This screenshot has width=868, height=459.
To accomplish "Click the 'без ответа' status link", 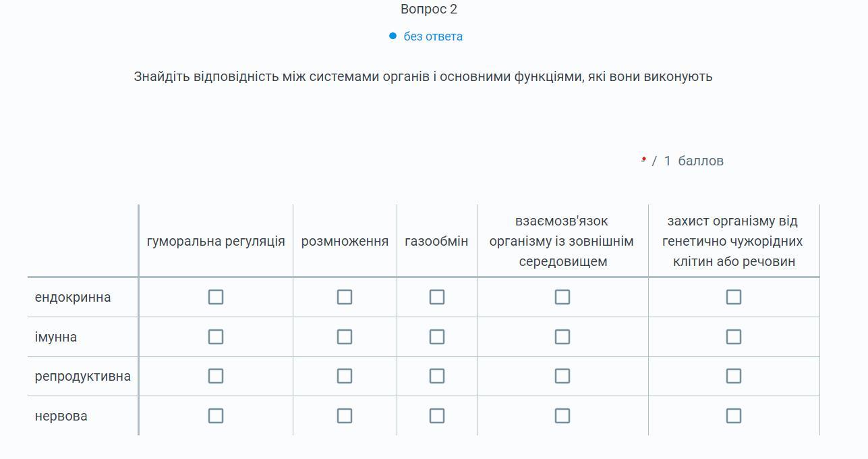I will click(433, 36).
